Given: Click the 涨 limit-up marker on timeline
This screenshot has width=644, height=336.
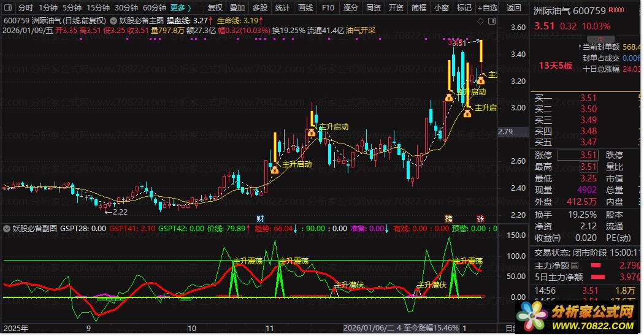Looking at the screenshot, I should (x=480, y=218).
